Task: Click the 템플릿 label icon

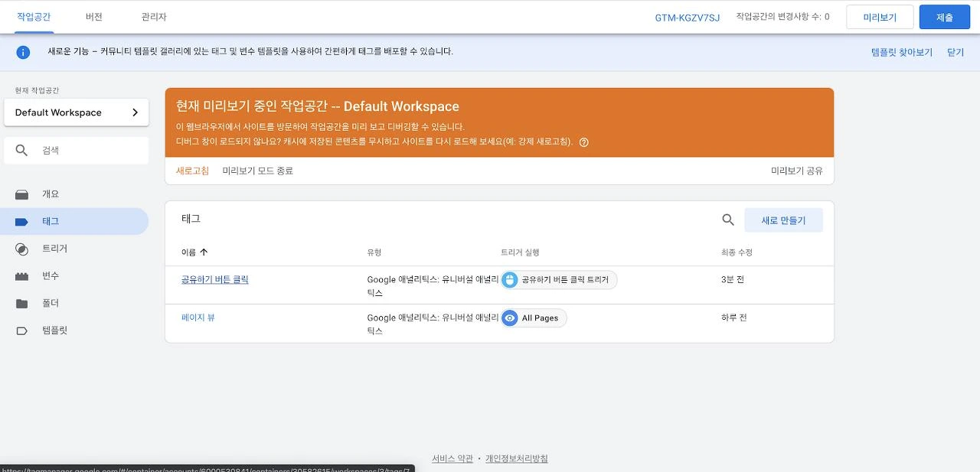Action: tap(22, 330)
